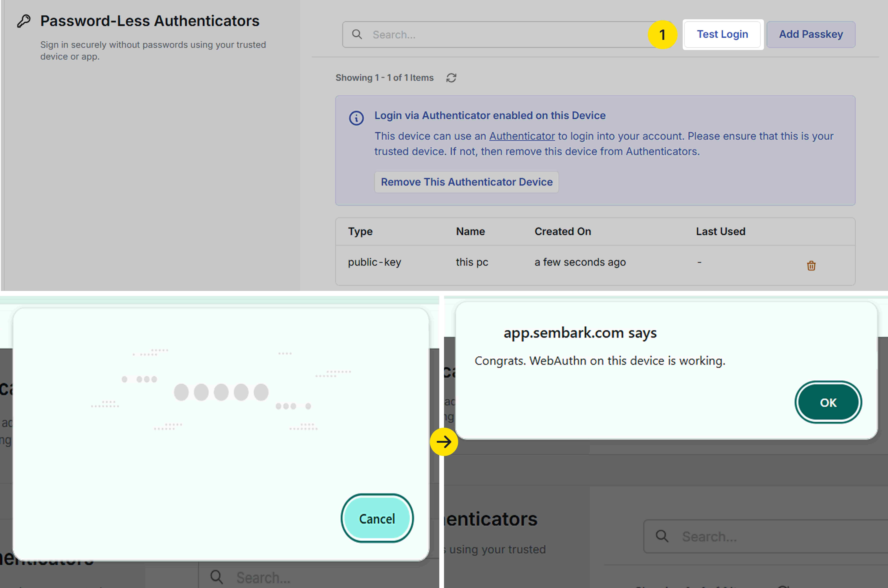Viewport: 888px width, 588px height.
Task: Click the key icon beside Password-Less Authenticators
Action: [24, 21]
